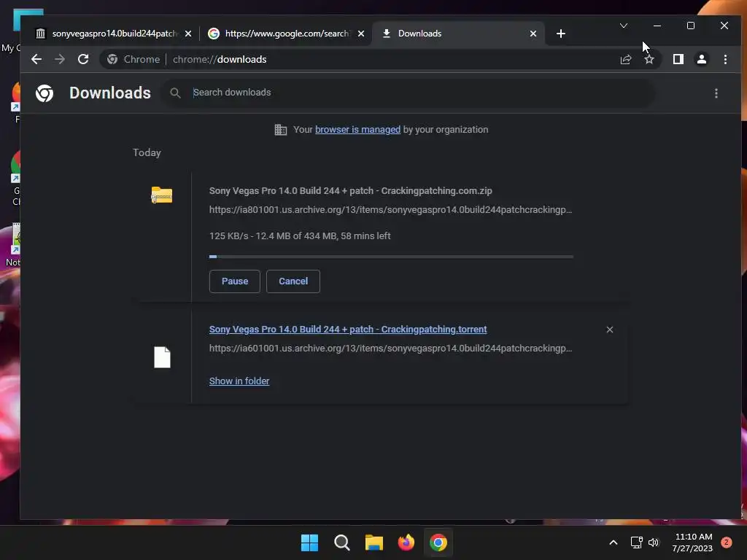Click the zip folder icon of Sony Vegas download
Viewport: 747px width, 560px height.
(x=161, y=195)
